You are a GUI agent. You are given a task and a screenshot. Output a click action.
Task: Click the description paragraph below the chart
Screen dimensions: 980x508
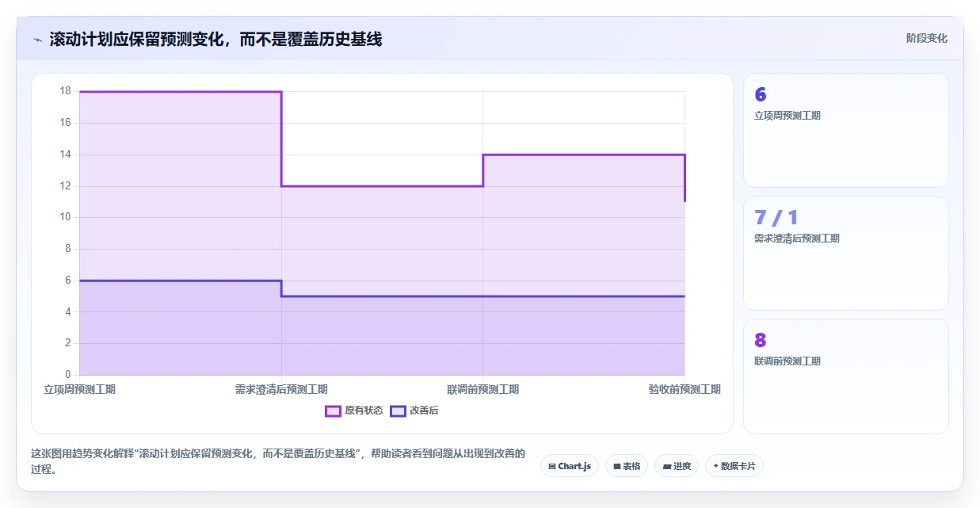point(277,461)
